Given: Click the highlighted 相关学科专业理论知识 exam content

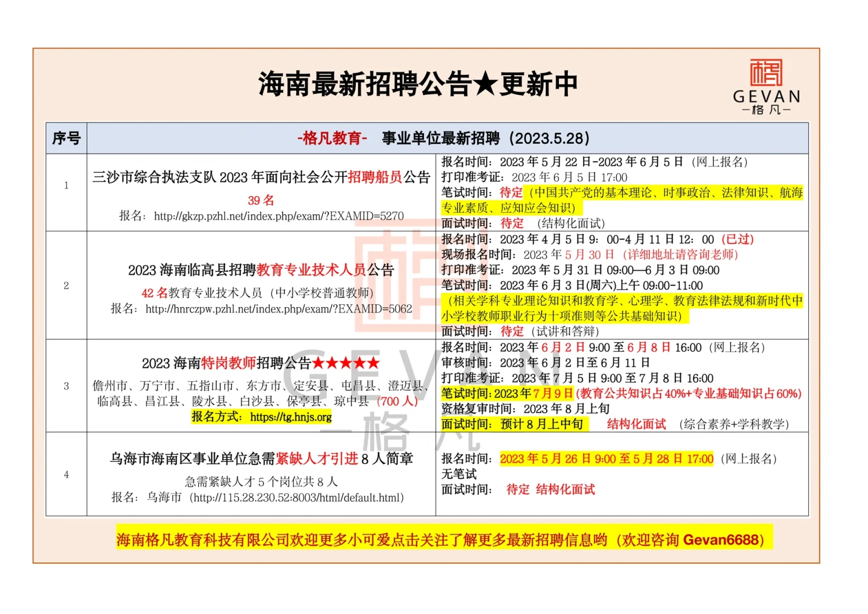Looking at the screenshot, I should [622, 308].
